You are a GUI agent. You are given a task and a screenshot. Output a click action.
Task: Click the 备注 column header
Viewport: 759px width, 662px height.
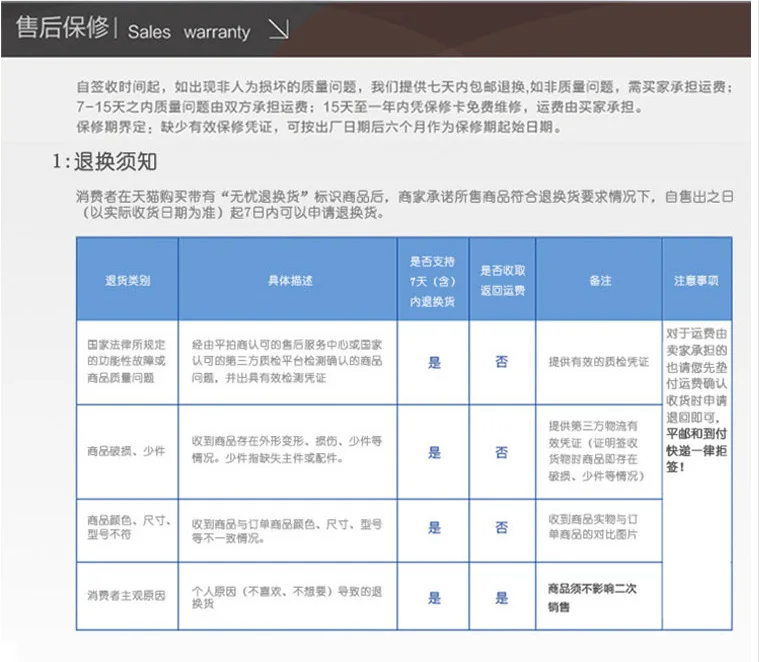coord(600,280)
